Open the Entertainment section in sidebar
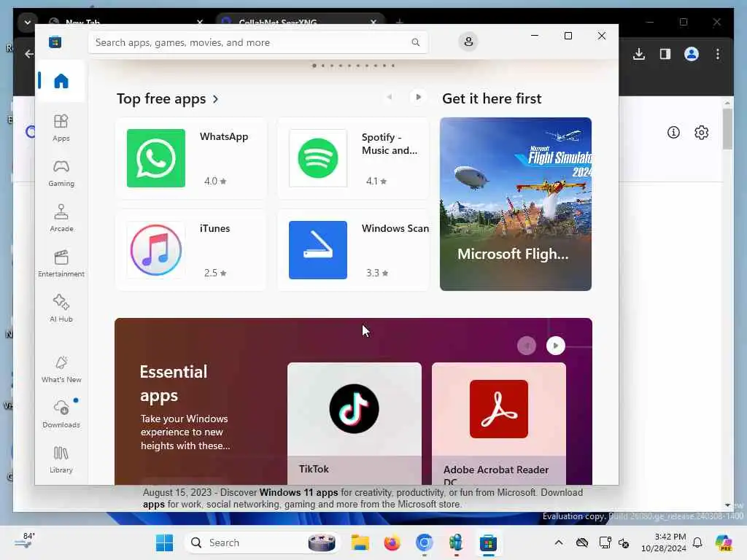 point(61,264)
